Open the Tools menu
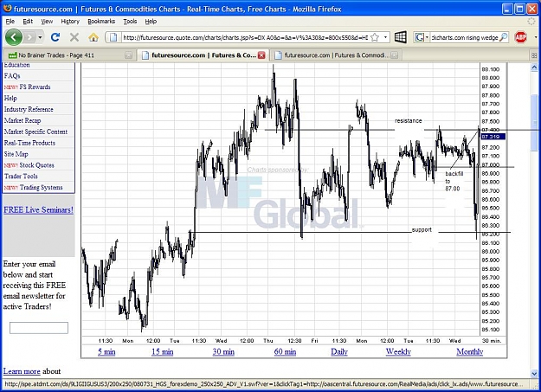Screen dimensions: 541x392 pos(130,22)
